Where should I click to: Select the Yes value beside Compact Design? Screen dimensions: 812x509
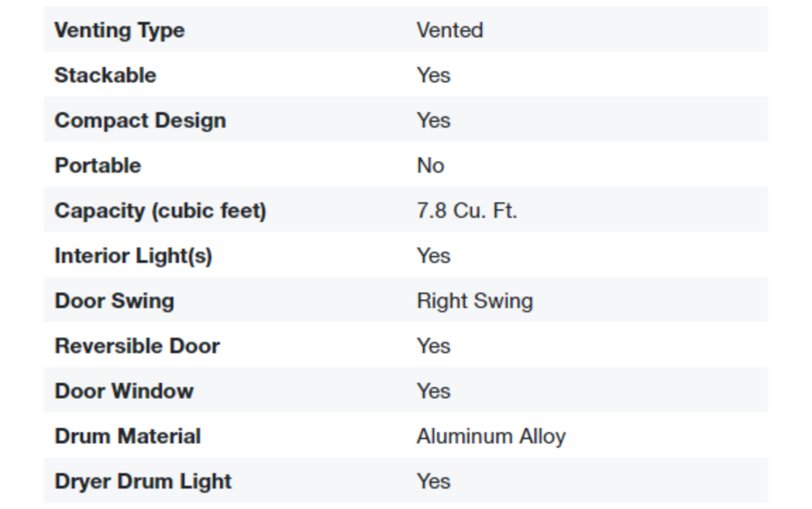pos(433,121)
